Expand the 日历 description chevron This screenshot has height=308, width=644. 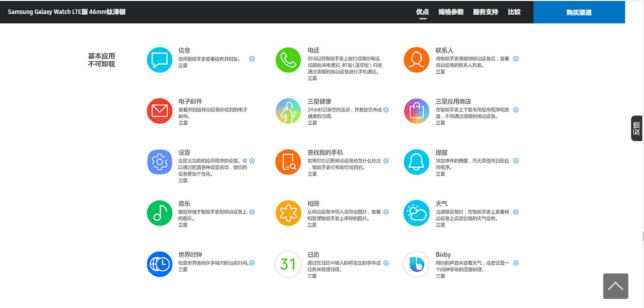tap(386, 263)
